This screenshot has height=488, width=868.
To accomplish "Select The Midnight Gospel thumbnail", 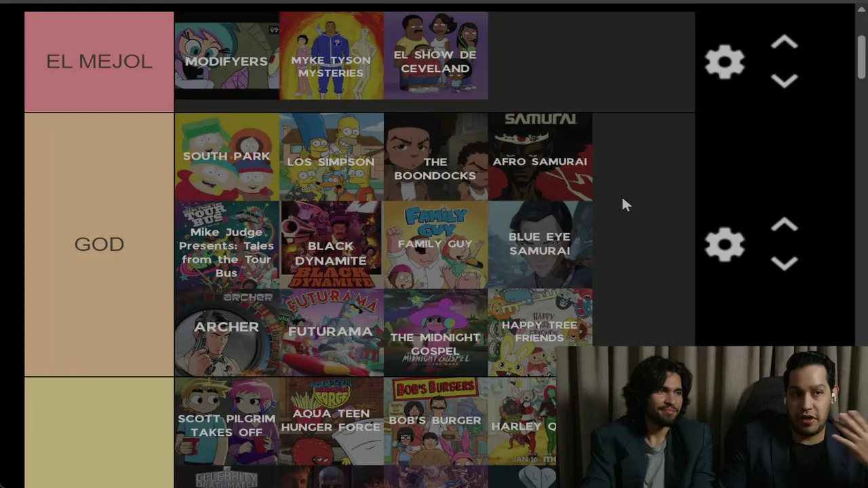I will pyautogui.click(x=435, y=333).
